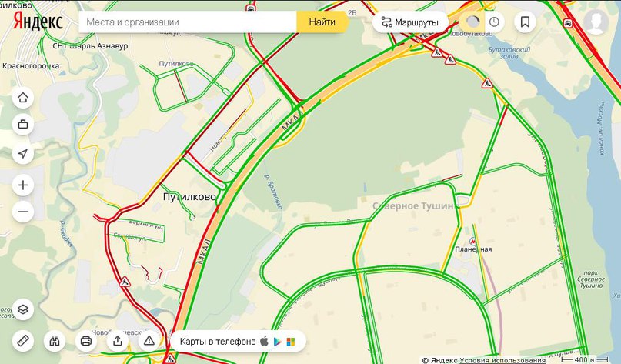Image resolution: width=621 pixels, height=364 pixels.
Task: Open panoramas via binoculars icon
Action: pyautogui.click(x=55, y=341)
